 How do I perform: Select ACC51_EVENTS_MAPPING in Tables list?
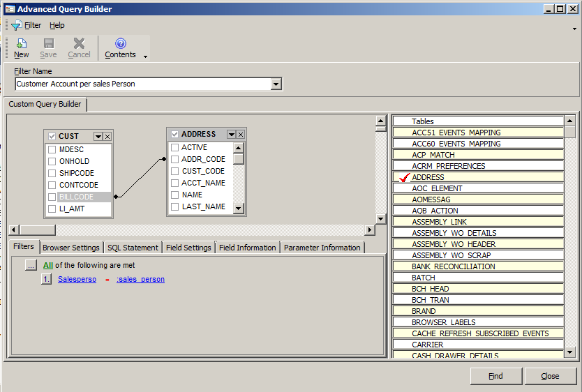tap(478, 133)
